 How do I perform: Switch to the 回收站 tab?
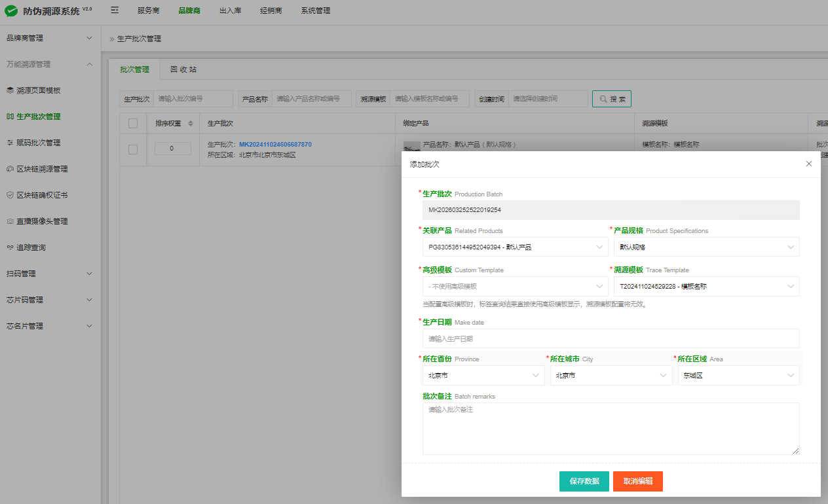pos(183,69)
